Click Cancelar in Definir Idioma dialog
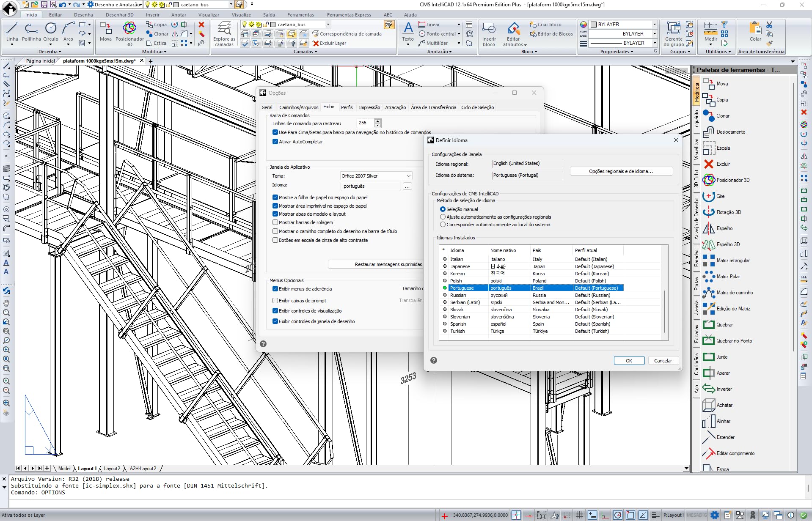Screen dimensions: 812x521 (663, 361)
